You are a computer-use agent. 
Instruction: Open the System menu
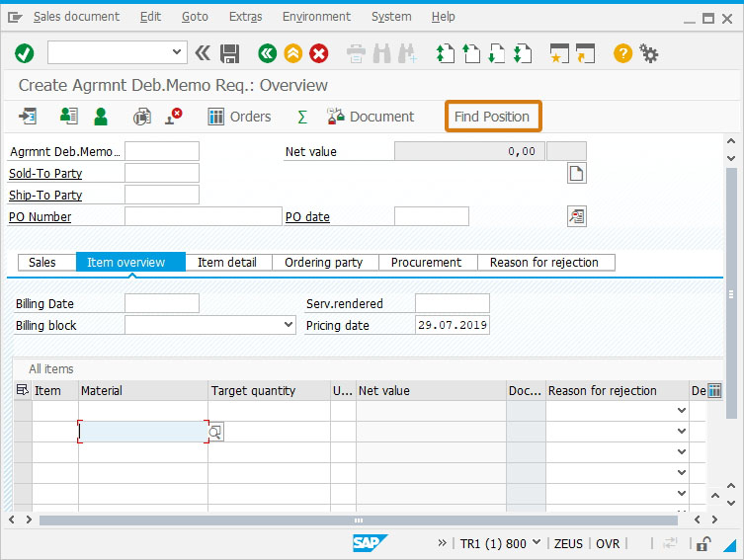(x=391, y=17)
